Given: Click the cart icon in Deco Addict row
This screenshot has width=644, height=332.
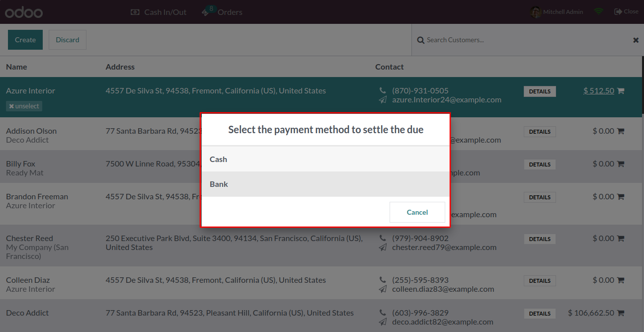Looking at the screenshot, I should [x=621, y=313].
